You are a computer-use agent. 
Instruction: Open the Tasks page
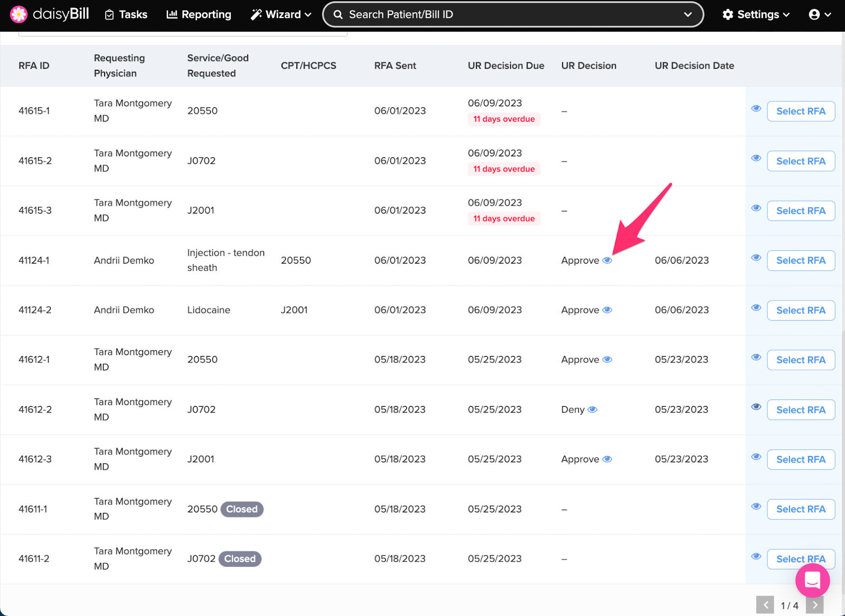coord(126,14)
